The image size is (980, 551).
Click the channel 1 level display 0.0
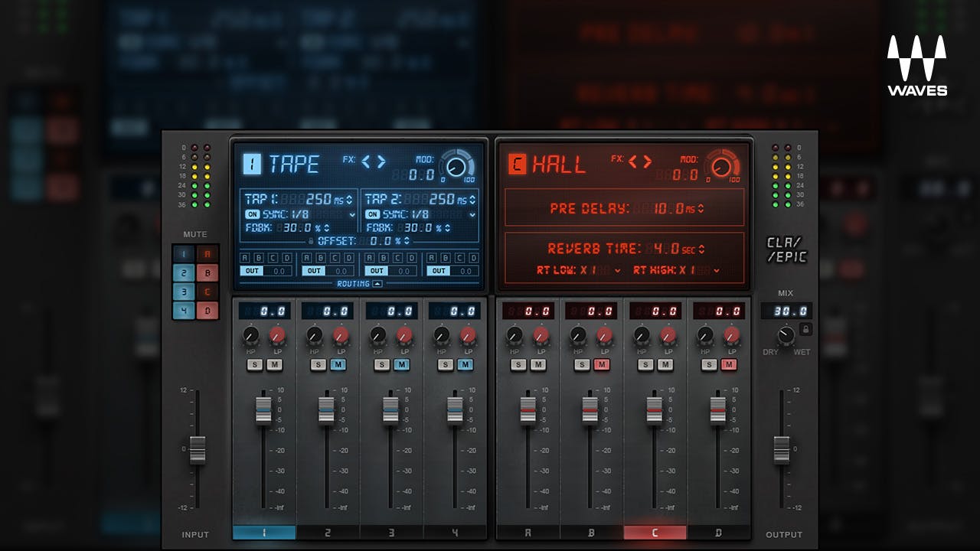click(x=264, y=311)
